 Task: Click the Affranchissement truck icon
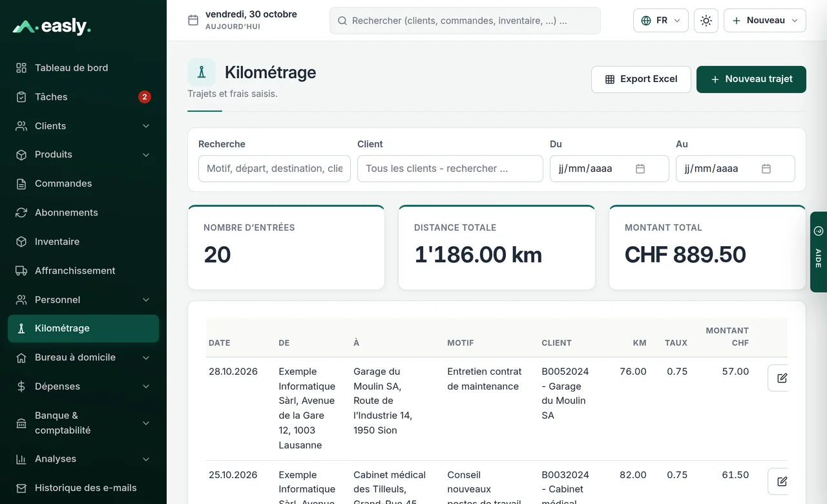point(21,271)
